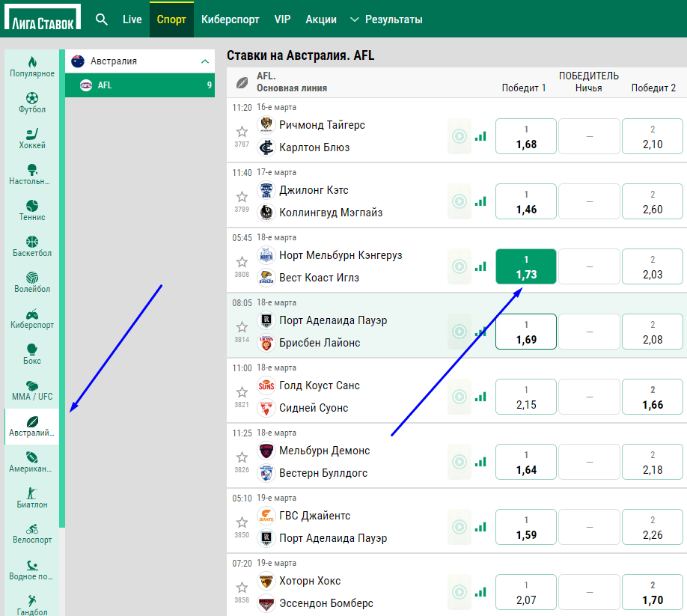Open statistics bars for Ричмонд Тайгерс match

(x=480, y=136)
